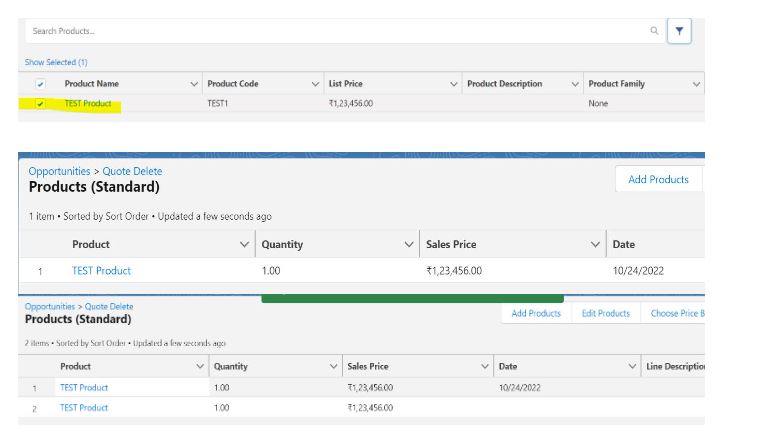Uncheck the highlighted TEST Product row checkbox
The image size is (759, 426).
point(40,104)
